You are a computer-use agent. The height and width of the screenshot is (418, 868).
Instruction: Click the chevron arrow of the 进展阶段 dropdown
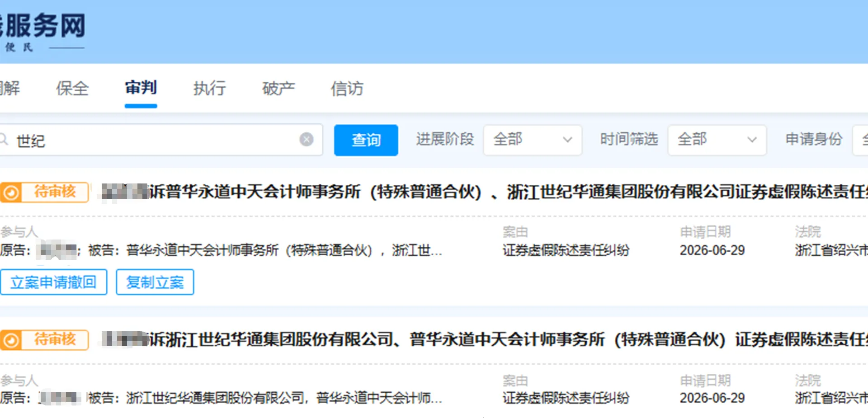coord(567,140)
